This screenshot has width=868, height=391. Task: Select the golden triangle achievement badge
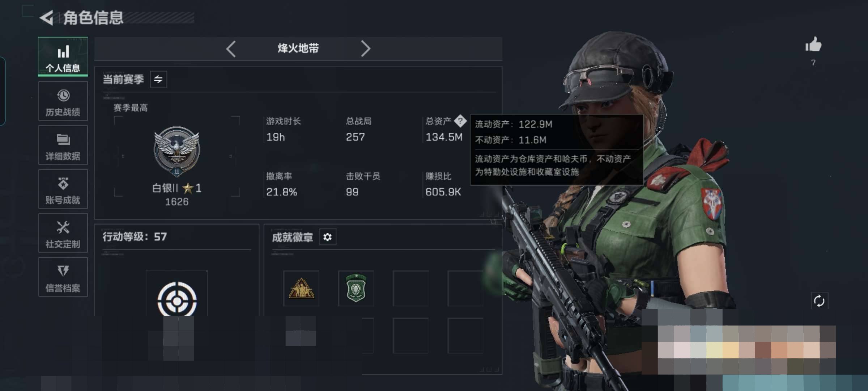[301, 289]
